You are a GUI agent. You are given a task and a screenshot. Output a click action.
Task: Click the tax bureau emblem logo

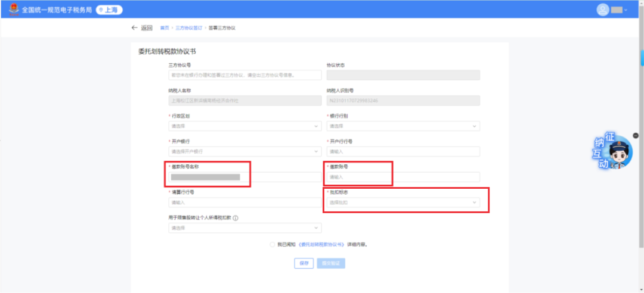(x=13, y=10)
